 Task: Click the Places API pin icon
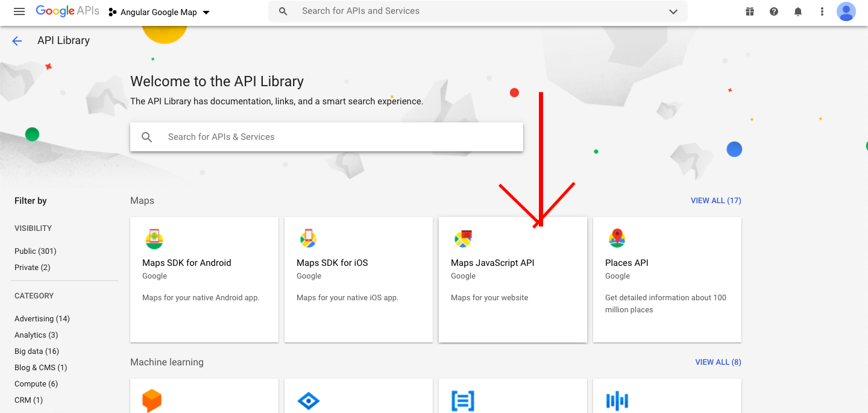coord(617,239)
